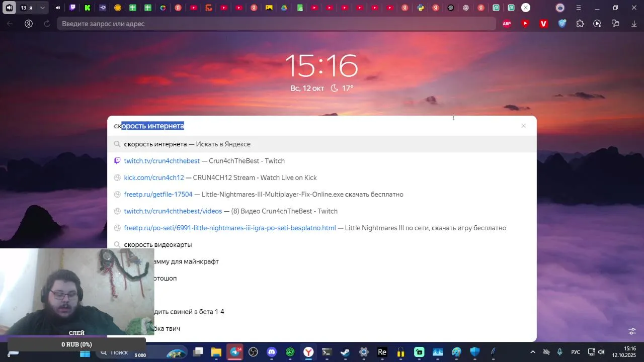Go back with the arrow button
The width and height of the screenshot is (644, 362).
click(x=10, y=24)
